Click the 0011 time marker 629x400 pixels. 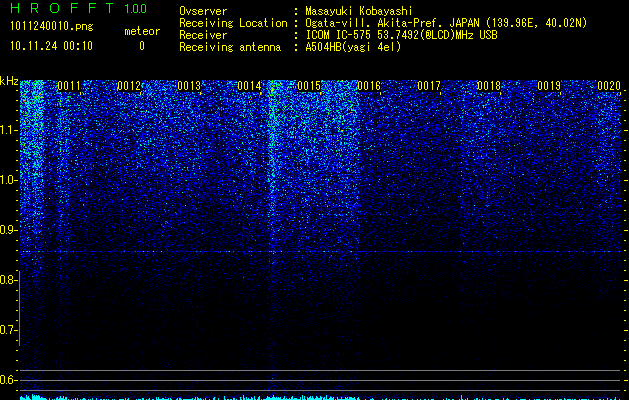tap(69, 86)
